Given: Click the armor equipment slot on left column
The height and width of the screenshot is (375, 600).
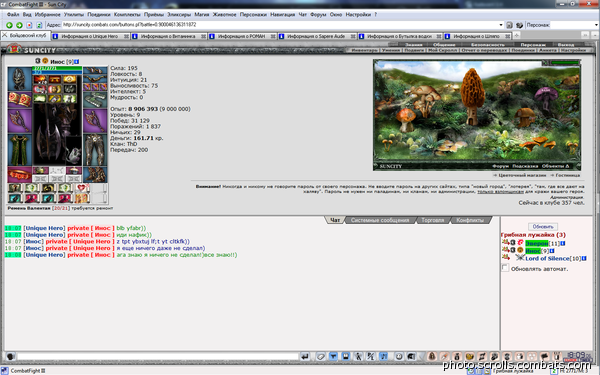Looking at the screenshot, I should 19,149.
